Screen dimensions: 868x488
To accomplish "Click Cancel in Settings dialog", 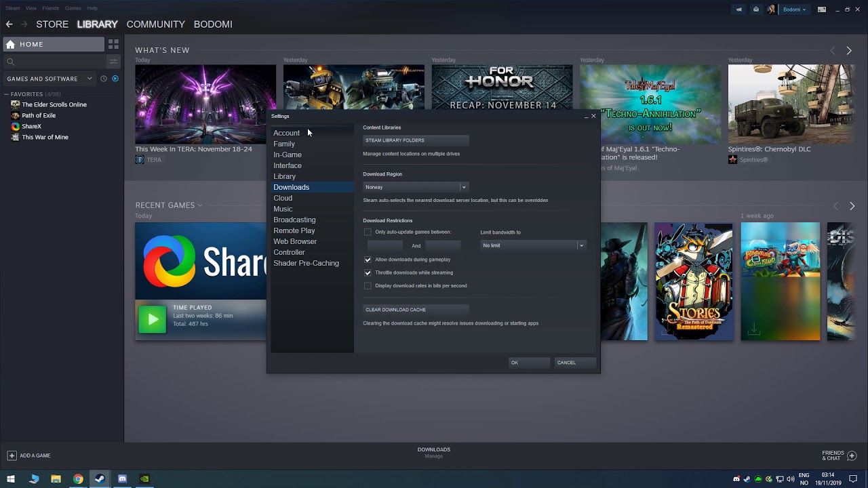I will [x=576, y=363].
